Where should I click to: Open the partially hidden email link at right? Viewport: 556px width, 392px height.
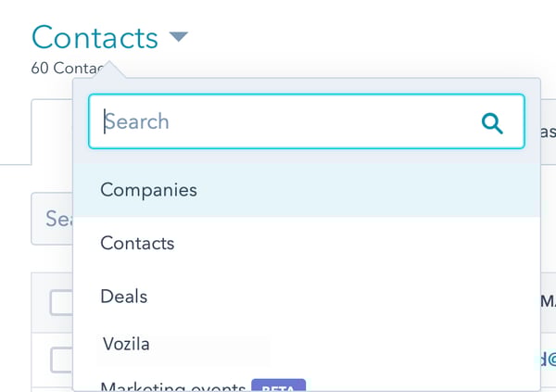point(549,360)
